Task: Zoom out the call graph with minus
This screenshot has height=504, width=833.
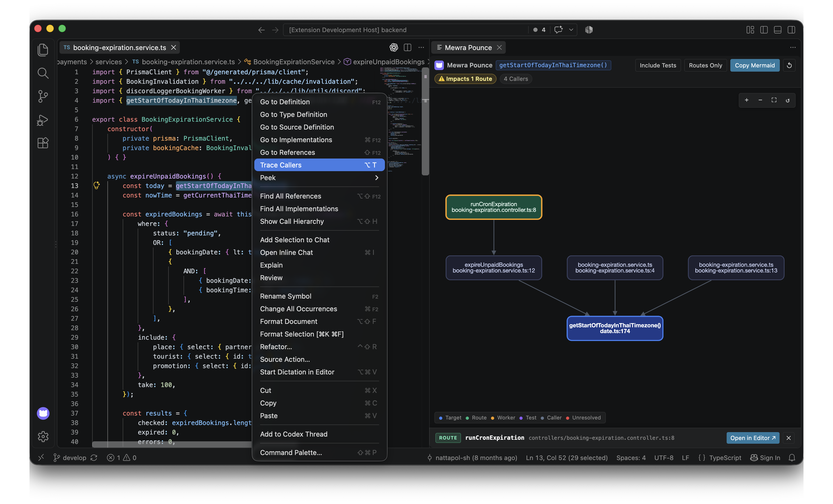Action: point(760,100)
